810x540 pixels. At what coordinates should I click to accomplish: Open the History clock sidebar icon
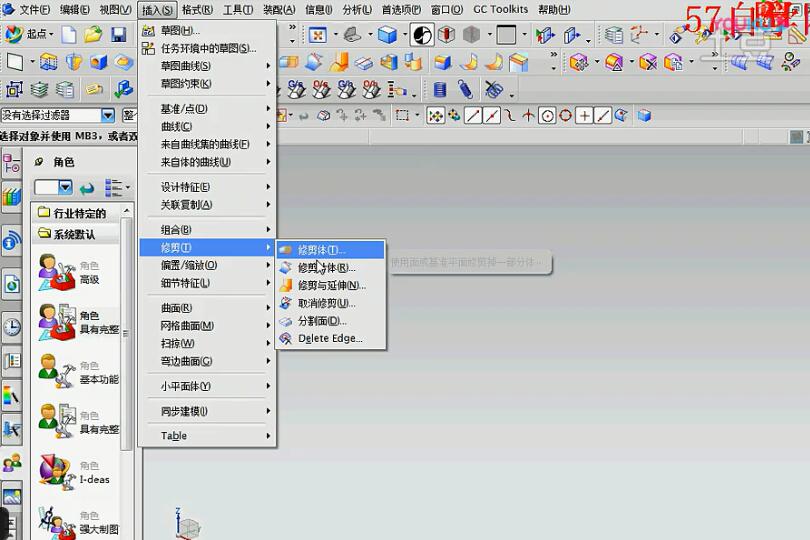pos(11,326)
